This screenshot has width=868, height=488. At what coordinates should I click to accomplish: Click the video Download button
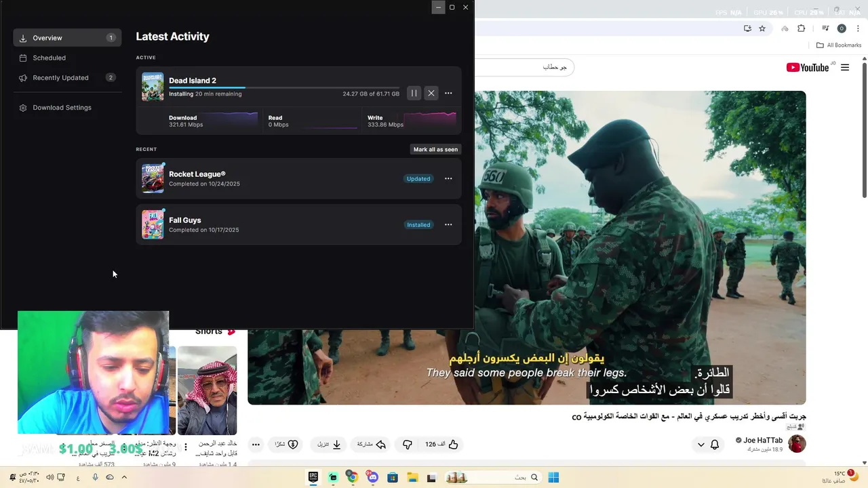[329, 445]
